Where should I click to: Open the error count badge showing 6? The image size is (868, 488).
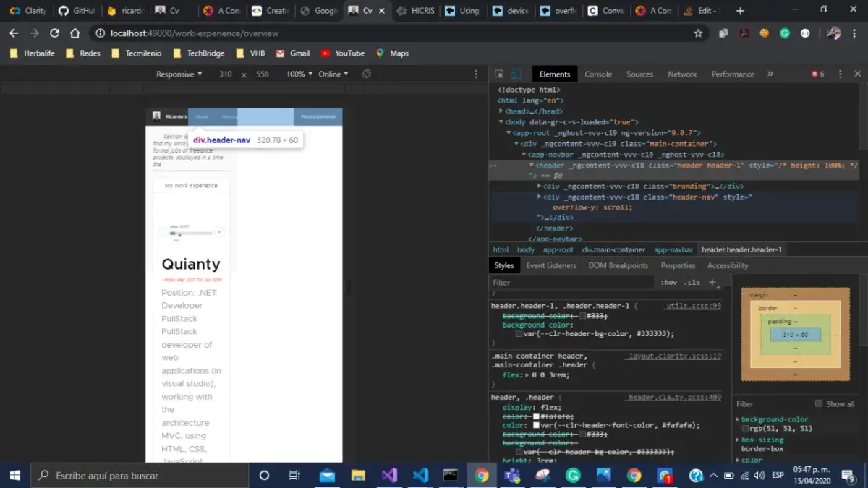tap(816, 74)
